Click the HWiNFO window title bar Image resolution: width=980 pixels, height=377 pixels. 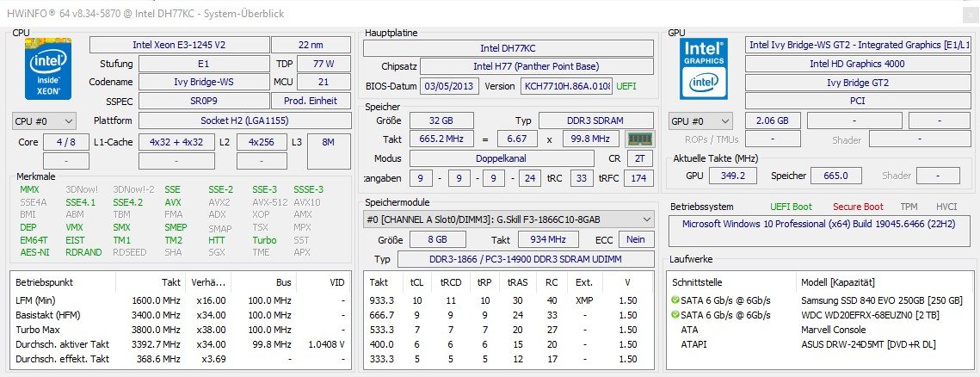(x=490, y=13)
